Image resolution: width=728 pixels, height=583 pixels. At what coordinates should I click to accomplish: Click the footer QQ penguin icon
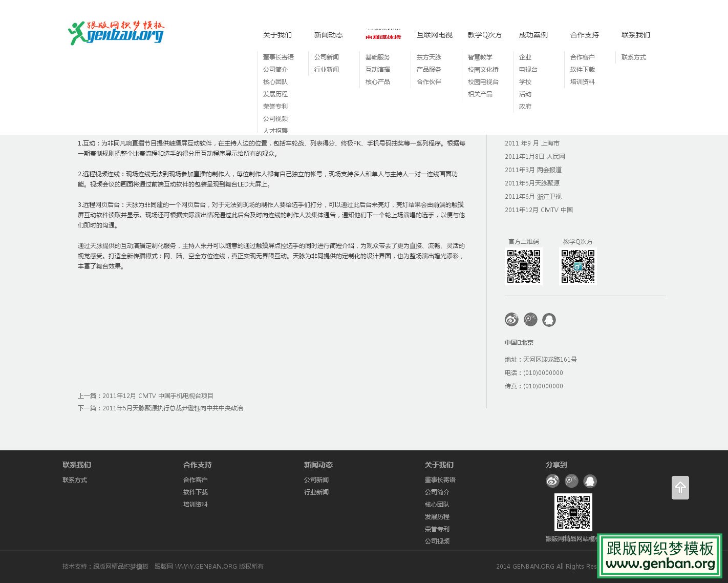pos(590,481)
